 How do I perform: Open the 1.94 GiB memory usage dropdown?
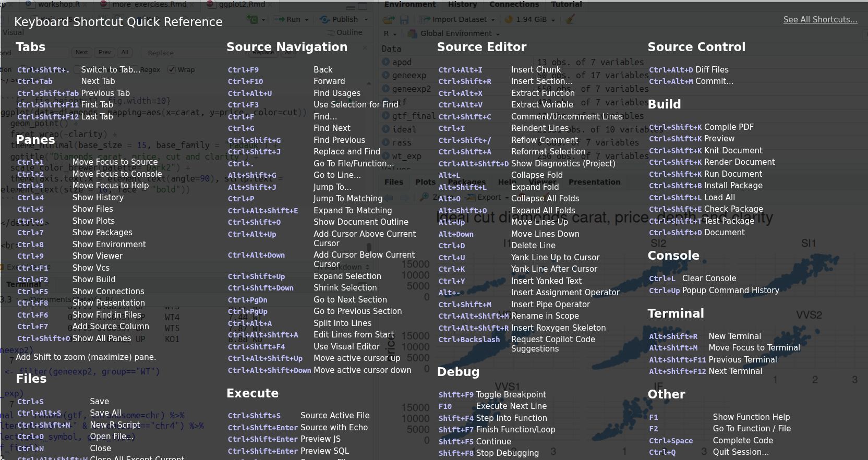click(x=530, y=19)
